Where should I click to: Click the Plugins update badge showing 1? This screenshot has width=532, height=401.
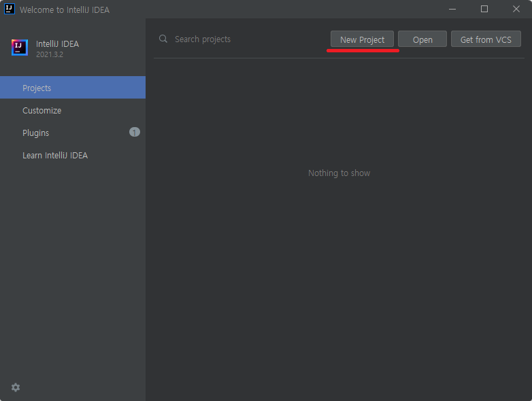click(134, 133)
